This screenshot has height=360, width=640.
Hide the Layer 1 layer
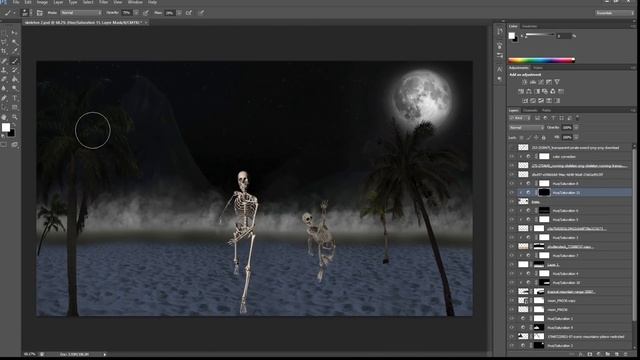point(512,264)
